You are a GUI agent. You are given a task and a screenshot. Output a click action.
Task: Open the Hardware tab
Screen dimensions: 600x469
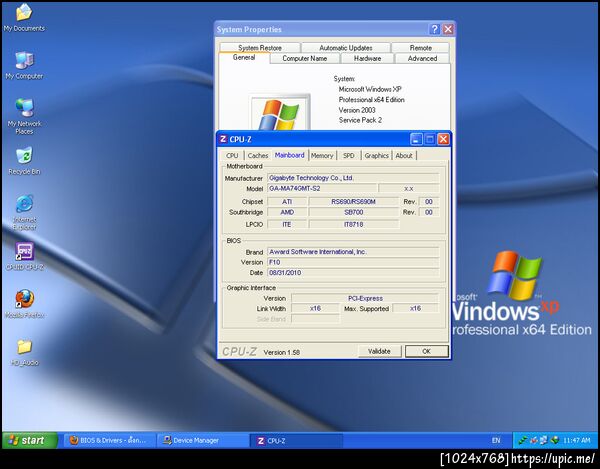coord(367,59)
